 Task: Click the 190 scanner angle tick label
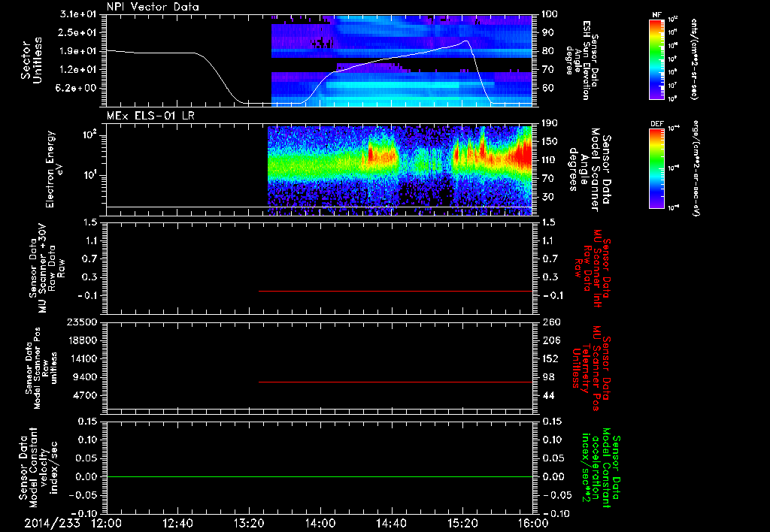[x=550, y=123]
